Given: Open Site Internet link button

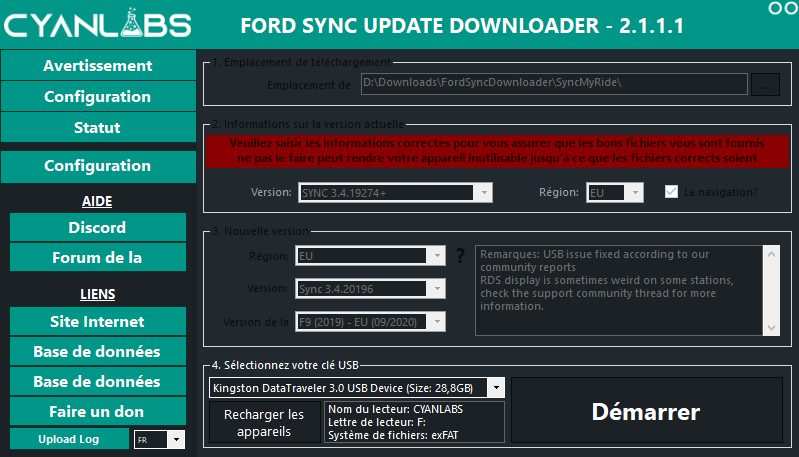Looking at the screenshot, I should [98, 321].
